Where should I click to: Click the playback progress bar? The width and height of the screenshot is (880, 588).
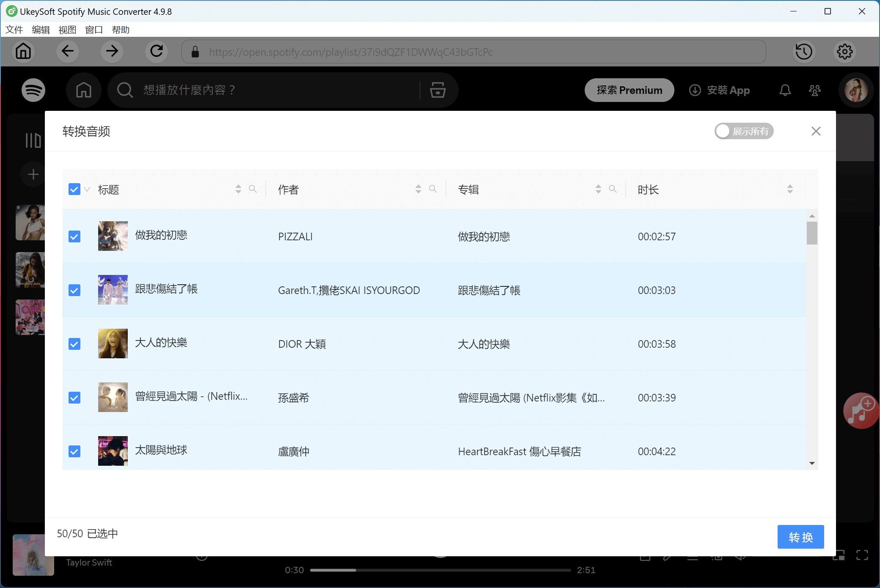pos(440,570)
